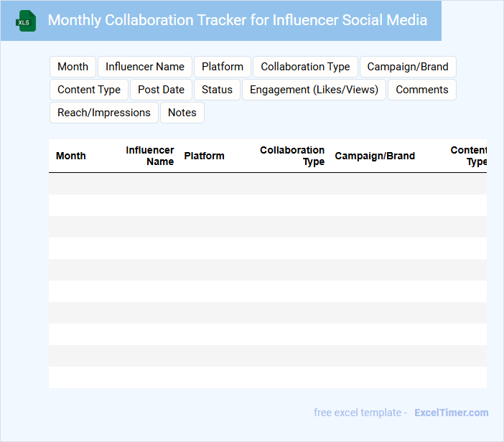Open the ExcelTimer.com link
504x442 pixels.
tap(451, 413)
